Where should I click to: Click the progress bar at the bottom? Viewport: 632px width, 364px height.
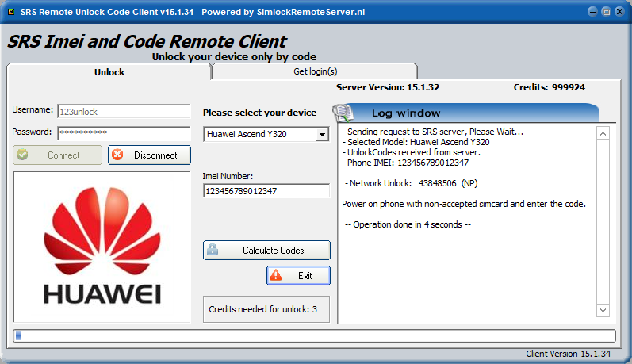(x=314, y=335)
